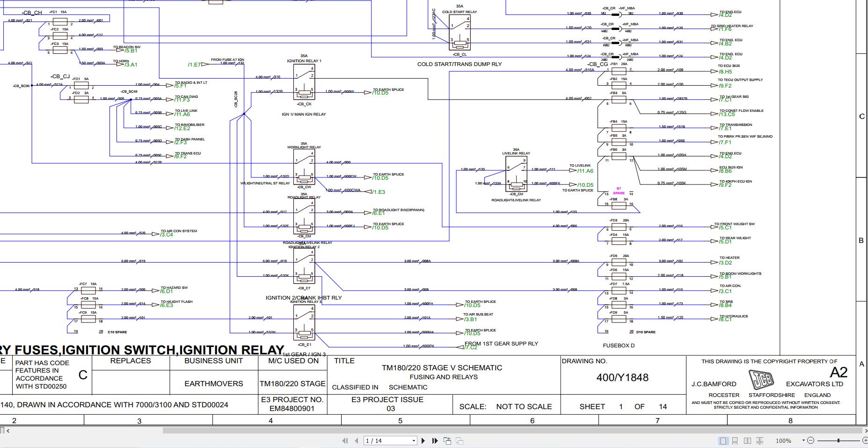The height and width of the screenshot is (448, 868).
Task: Click the go to previous view icon
Action: (447, 441)
